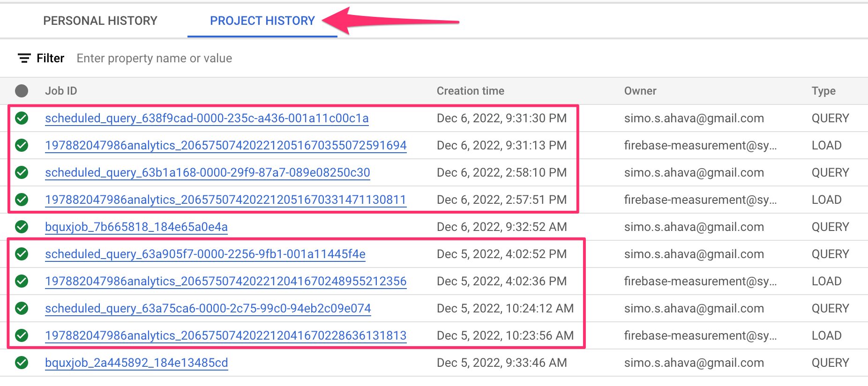Image resolution: width=868 pixels, height=386 pixels.
Task: Open the bquxjob_2a445892_184e13485cd job link
Action: [x=136, y=363]
